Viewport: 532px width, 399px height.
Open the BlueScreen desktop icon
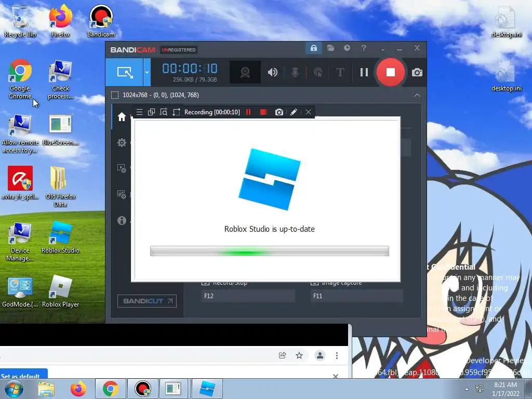coord(60,130)
